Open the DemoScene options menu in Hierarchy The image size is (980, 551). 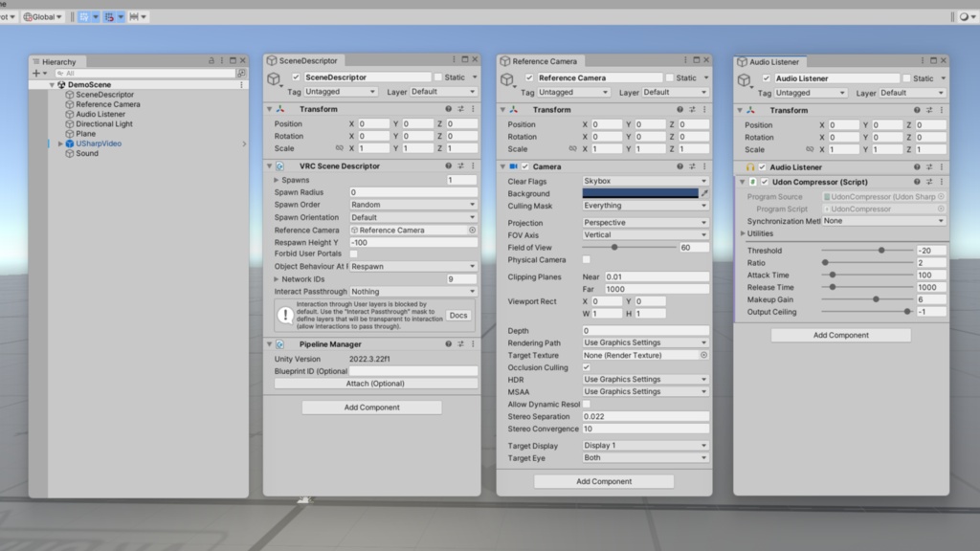coord(242,84)
